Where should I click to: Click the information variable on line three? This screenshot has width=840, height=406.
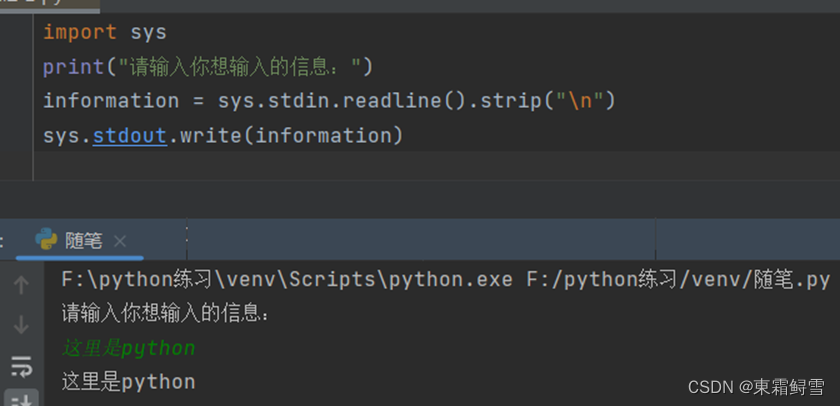pyautogui.click(x=111, y=101)
